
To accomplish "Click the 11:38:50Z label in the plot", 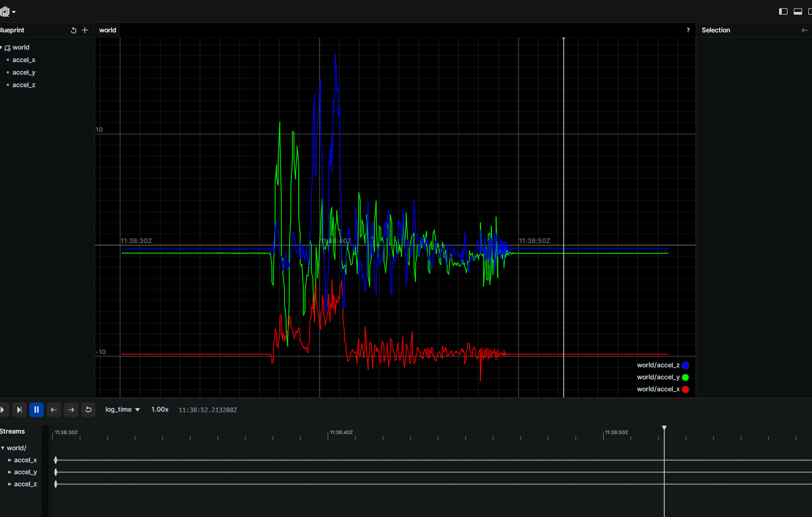I will click(x=535, y=241).
